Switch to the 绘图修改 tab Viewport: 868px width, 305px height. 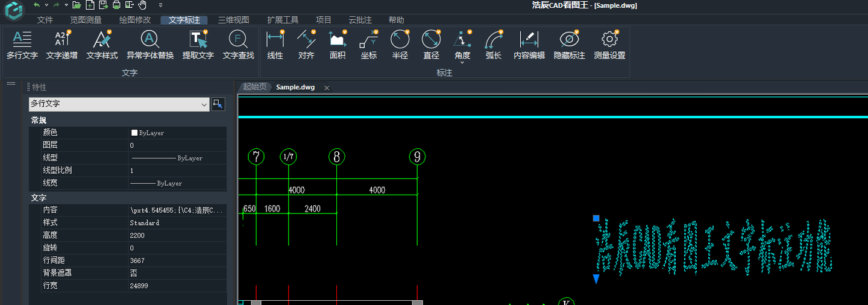(135, 20)
